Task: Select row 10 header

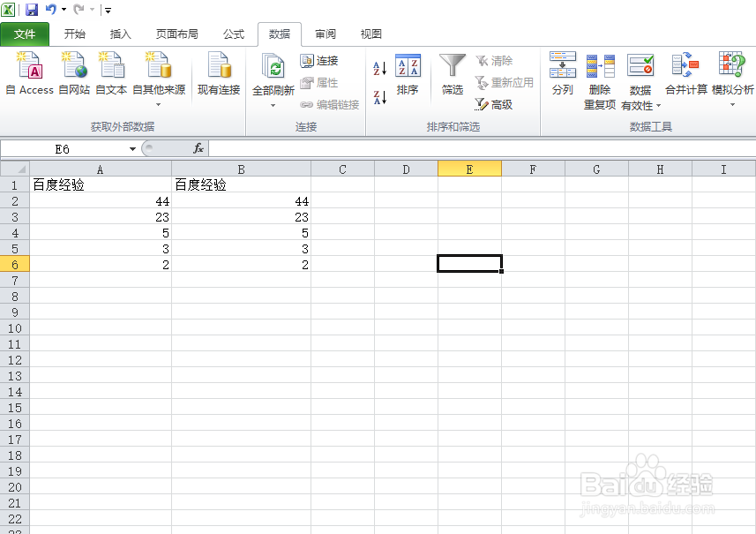Action: [14, 328]
